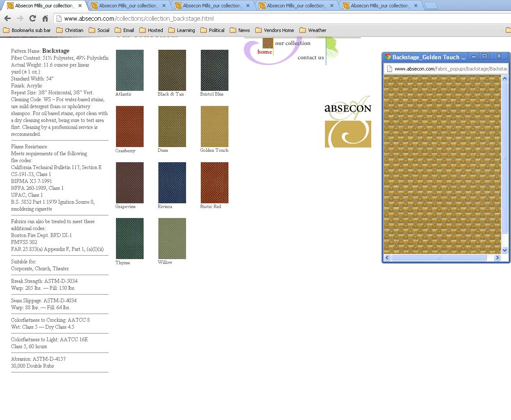Viewport: 511px width, 420px height.
Task: Switch to the fifth Absecon Mills tab
Action: point(380,6)
